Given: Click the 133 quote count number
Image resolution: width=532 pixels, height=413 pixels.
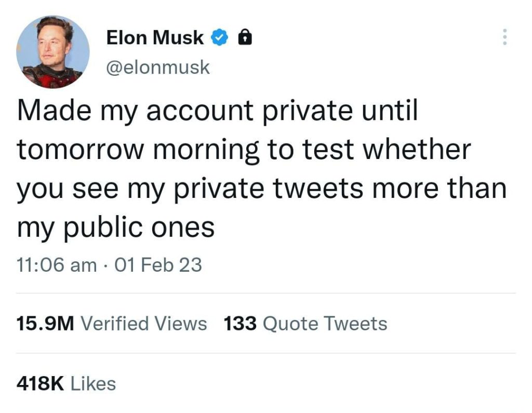Looking at the screenshot, I should (240, 323).
